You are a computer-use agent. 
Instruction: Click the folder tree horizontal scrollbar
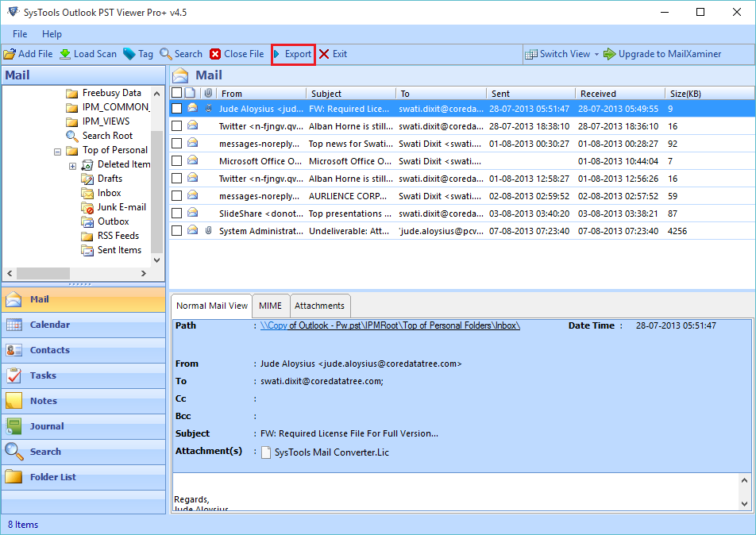[44, 273]
